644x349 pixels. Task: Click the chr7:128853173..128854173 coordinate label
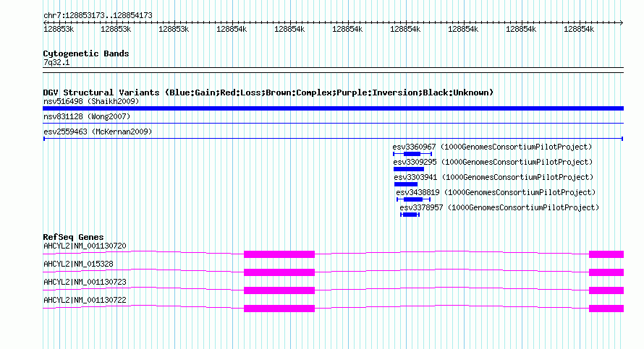[x=98, y=16]
